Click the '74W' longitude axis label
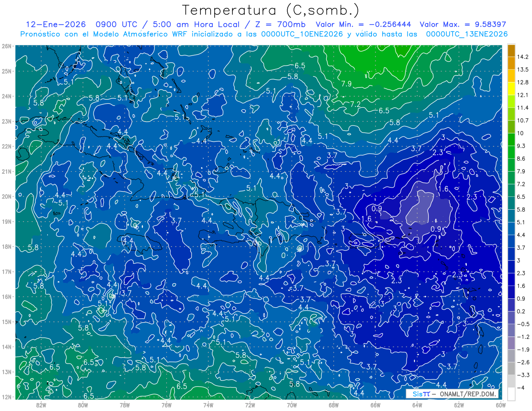 (x=208, y=405)
